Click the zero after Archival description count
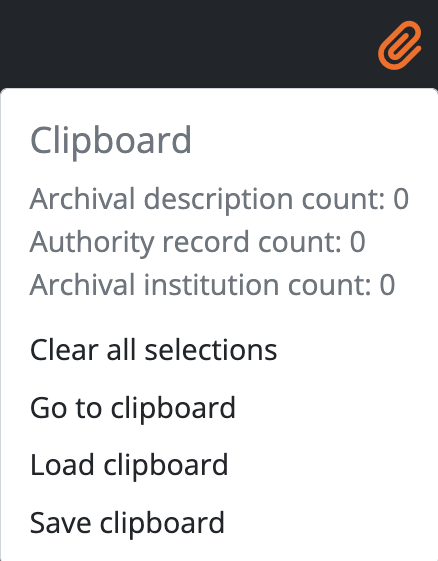438x561 pixels. [x=401, y=199]
